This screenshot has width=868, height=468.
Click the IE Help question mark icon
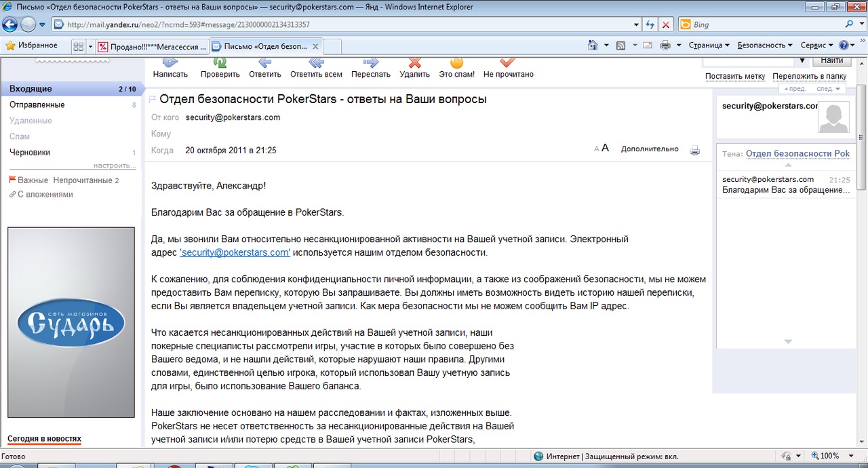click(844, 45)
